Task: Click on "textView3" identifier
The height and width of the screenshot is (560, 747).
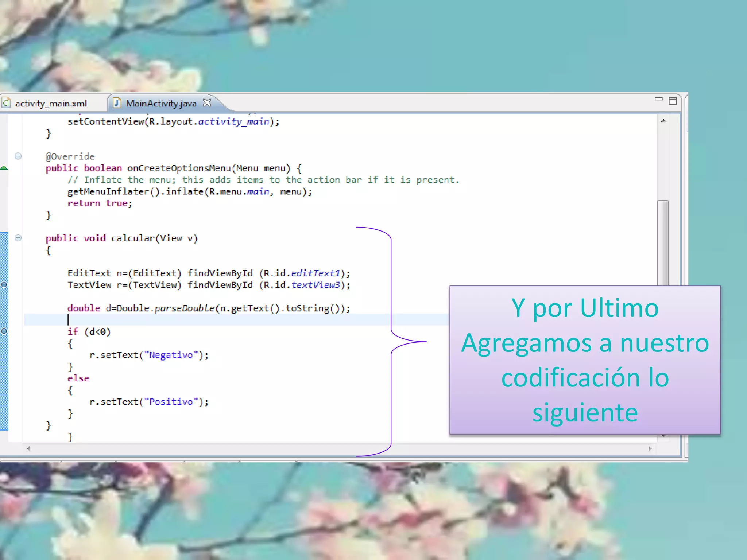Action: pyautogui.click(x=316, y=285)
